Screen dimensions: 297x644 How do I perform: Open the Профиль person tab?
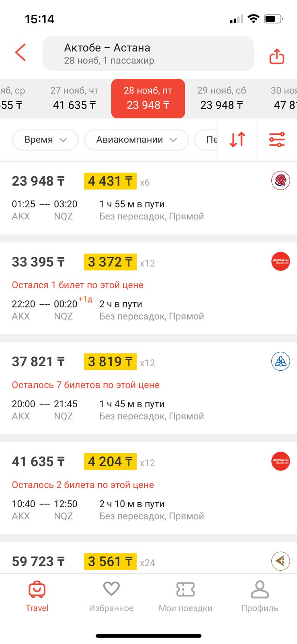pos(260,596)
